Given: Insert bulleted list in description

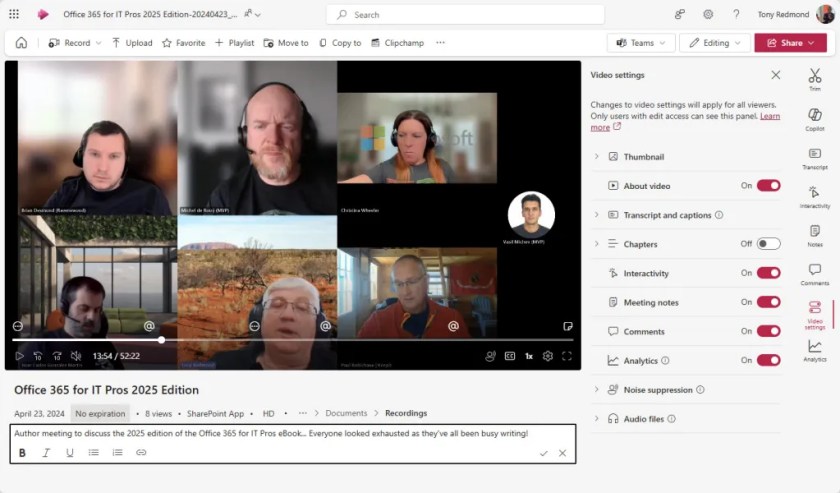Looking at the screenshot, I should coord(94,453).
